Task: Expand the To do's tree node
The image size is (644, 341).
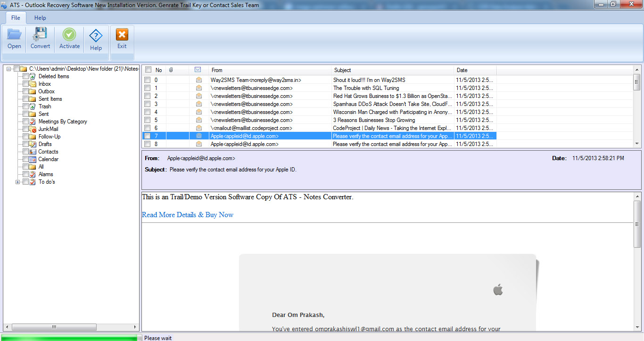Action: pyautogui.click(x=17, y=181)
